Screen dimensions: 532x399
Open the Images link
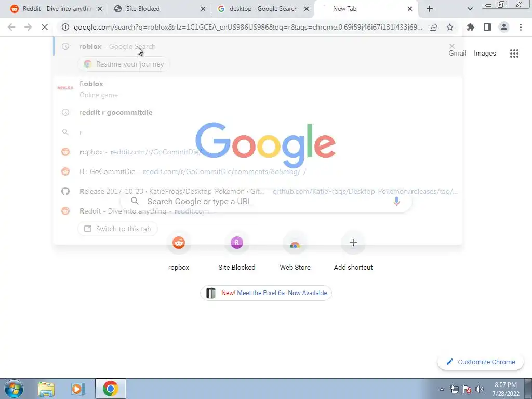point(485,54)
